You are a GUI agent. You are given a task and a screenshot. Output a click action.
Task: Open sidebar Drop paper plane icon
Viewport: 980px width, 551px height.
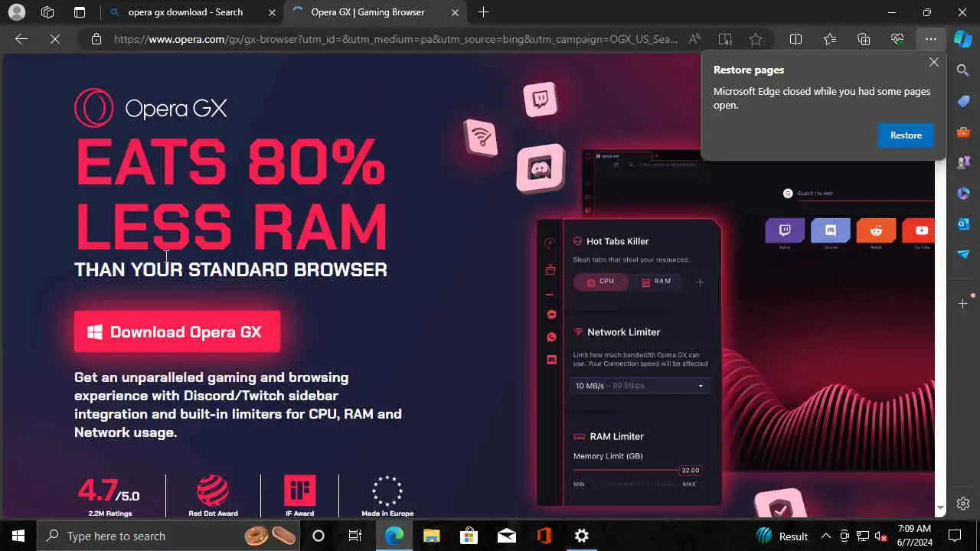tap(963, 254)
